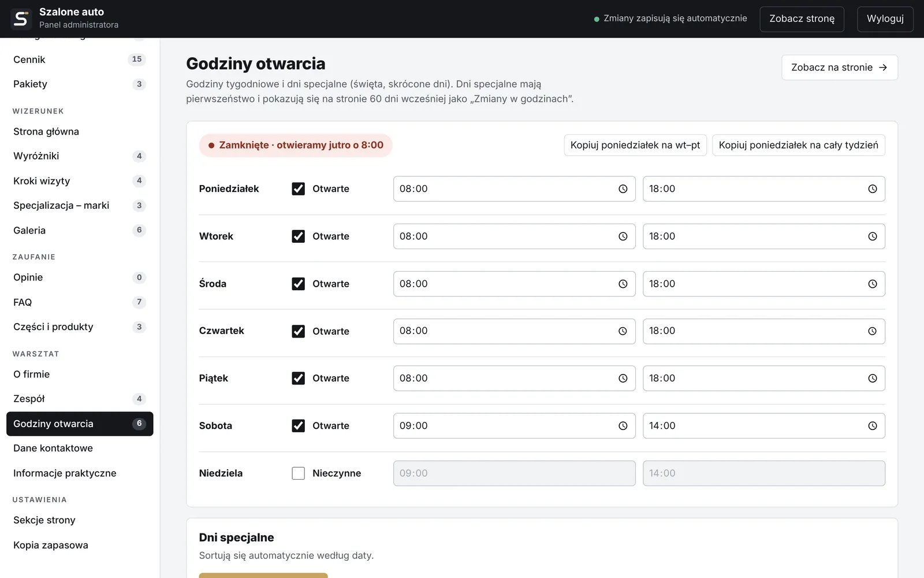Open Monday closing time clock picker

[x=872, y=189]
